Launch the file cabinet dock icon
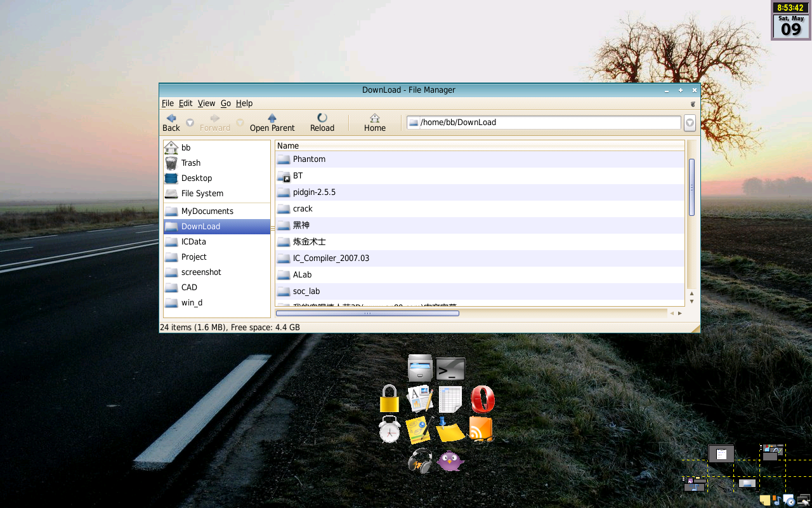This screenshot has width=812, height=508. point(420,368)
